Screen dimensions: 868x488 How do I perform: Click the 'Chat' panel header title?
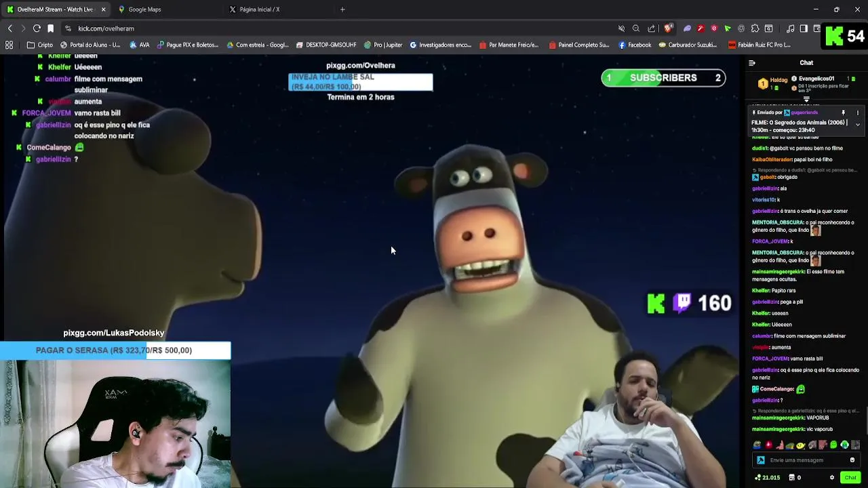(806, 63)
